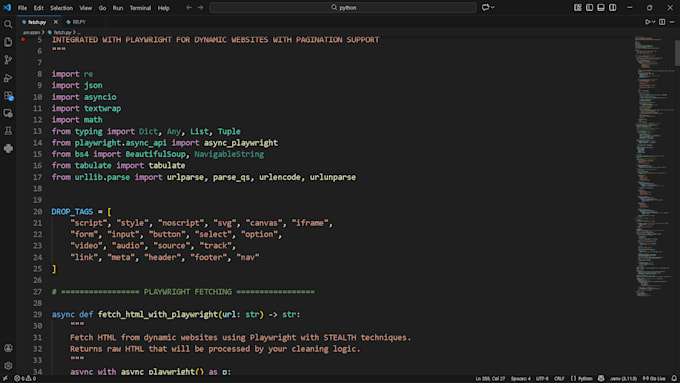This screenshot has width=680, height=383.
Task: Click the PLAYWRIGHT FETCHING comment line
Action: point(183,292)
